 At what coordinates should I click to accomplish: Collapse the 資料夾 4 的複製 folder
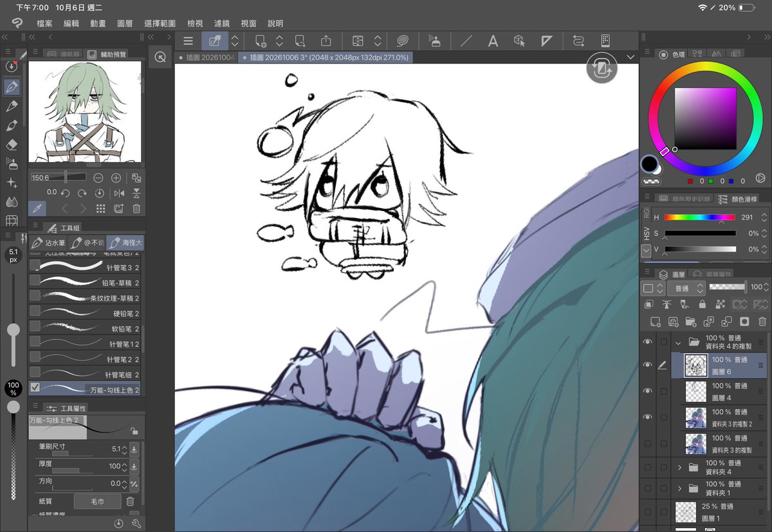pos(677,342)
